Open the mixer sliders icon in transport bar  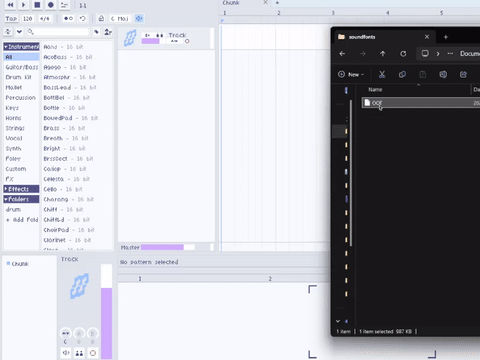[64, 5]
